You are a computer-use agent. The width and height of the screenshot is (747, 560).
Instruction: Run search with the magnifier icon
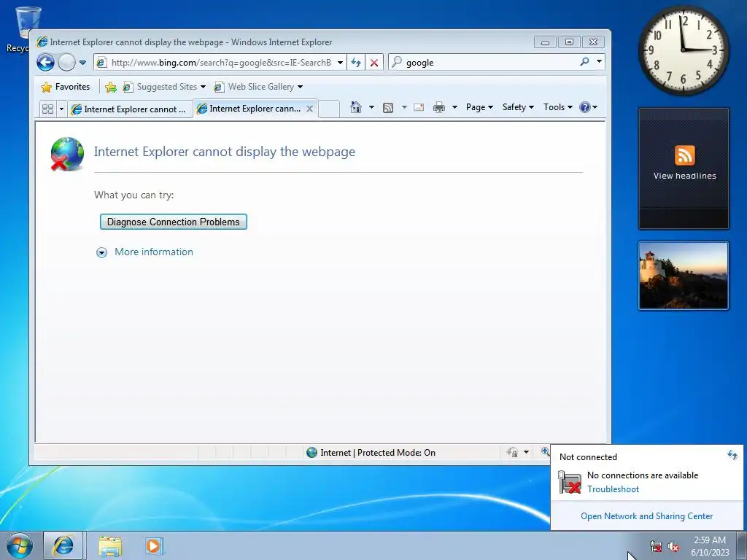point(584,62)
